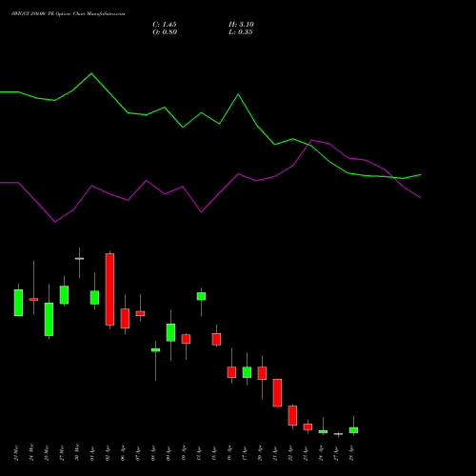This screenshot has height=476, width=476.
Task: Click the '23 Mar' date axis label
Action: (x=16, y=453)
